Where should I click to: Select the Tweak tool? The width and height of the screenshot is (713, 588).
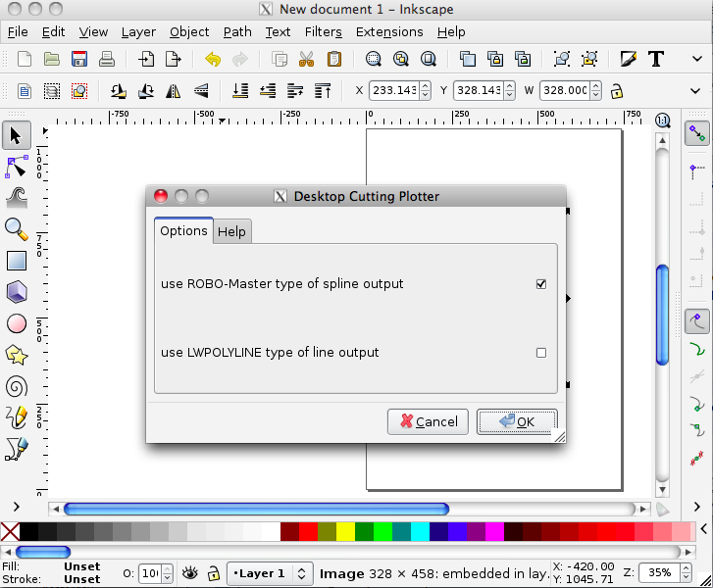[17, 198]
